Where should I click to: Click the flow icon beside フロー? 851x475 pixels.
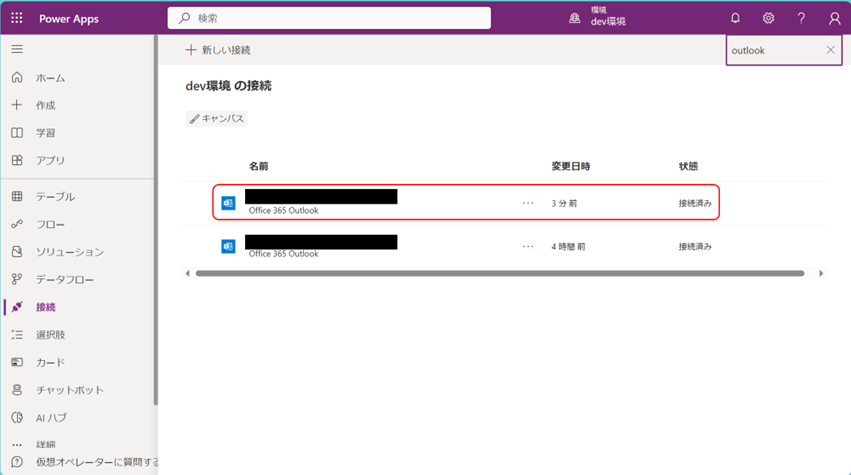pyautogui.click(x=17, y=224)
